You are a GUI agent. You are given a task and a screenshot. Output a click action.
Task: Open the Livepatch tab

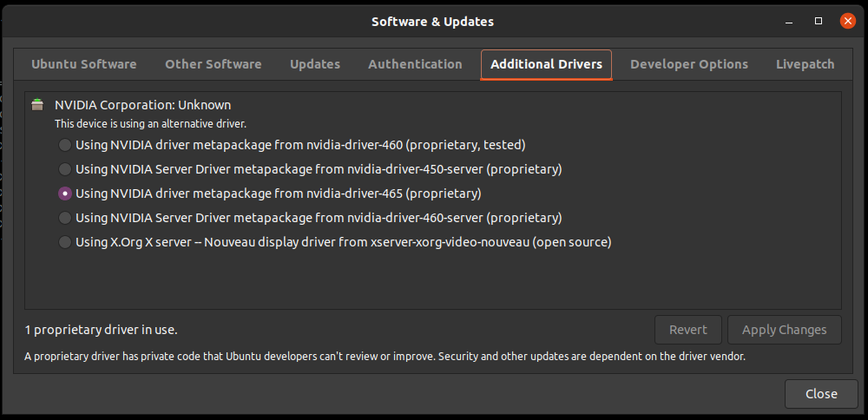pyautogui.click(x=805, y=64)
